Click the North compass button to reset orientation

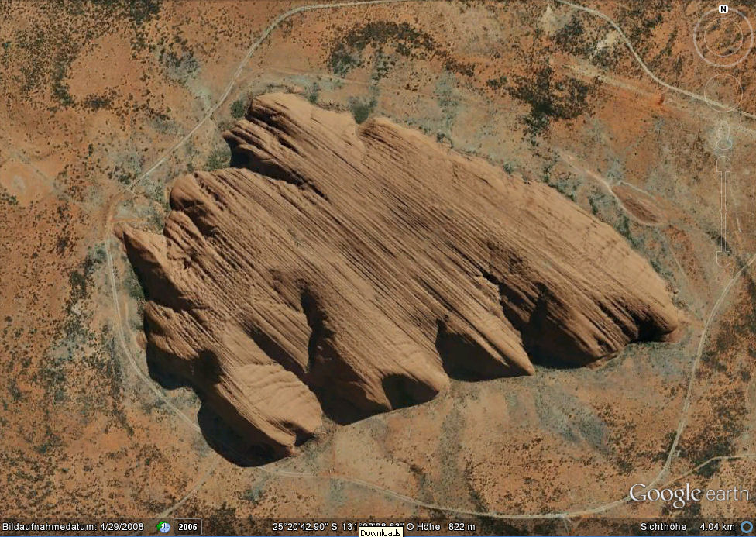point(722,9)
